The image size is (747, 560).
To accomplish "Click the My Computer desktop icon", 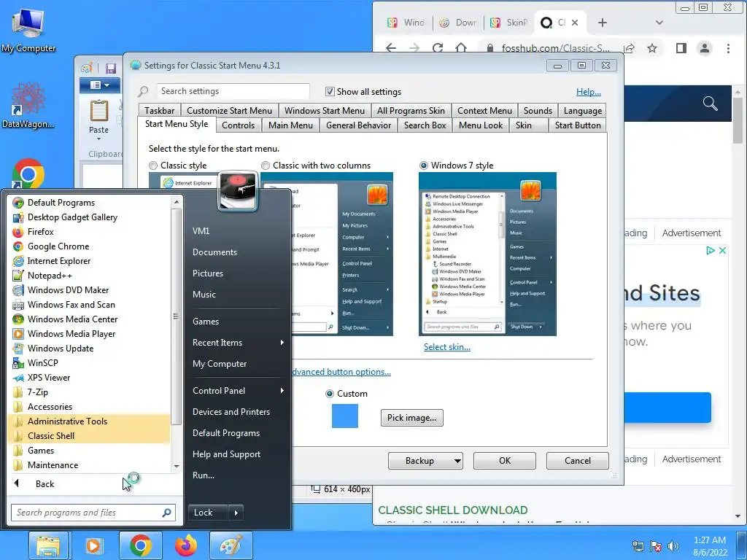I will [x=28, y=30].
